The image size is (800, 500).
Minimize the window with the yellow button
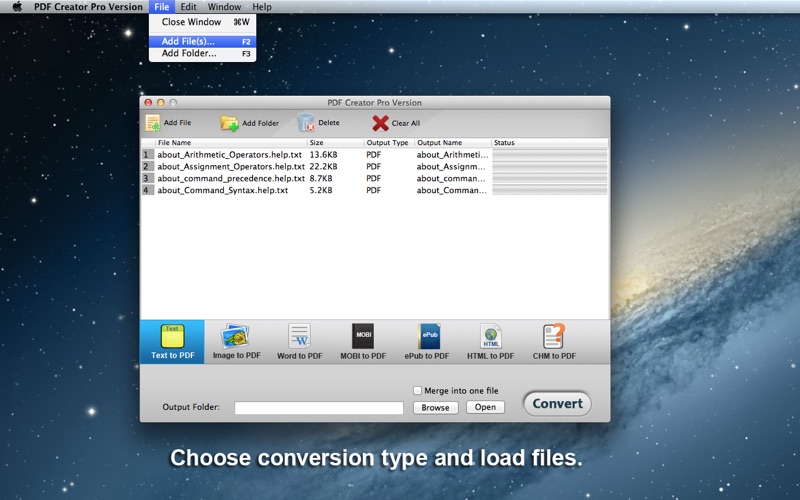pos(161,103)
